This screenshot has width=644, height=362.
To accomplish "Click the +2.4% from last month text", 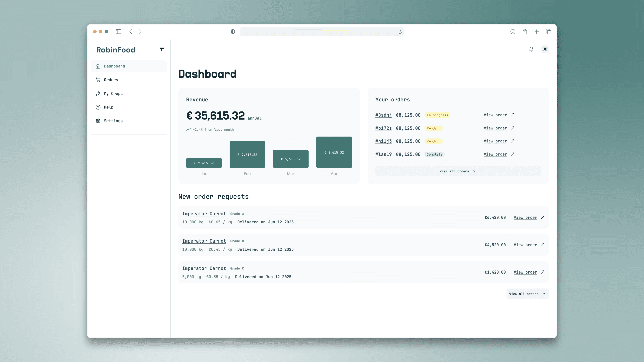I will click(x=213, y=129).
